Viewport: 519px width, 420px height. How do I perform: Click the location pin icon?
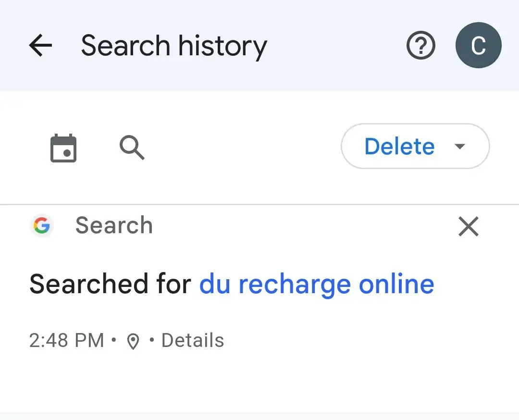(133, 341)
